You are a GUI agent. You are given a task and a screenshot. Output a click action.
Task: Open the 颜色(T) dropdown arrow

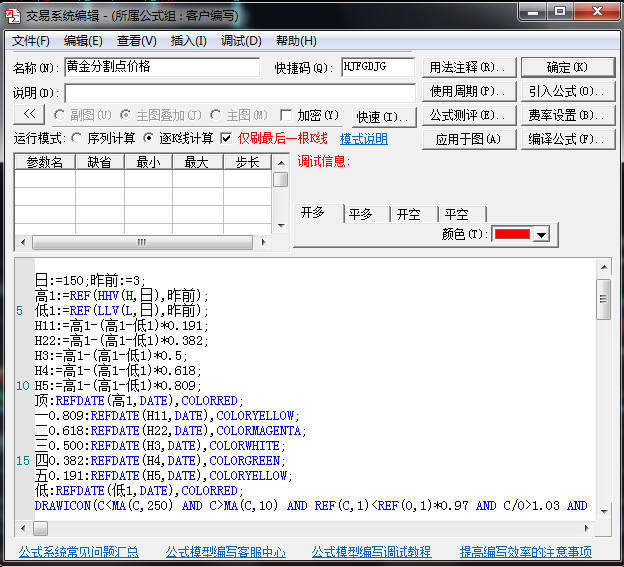tap(541, 234)
